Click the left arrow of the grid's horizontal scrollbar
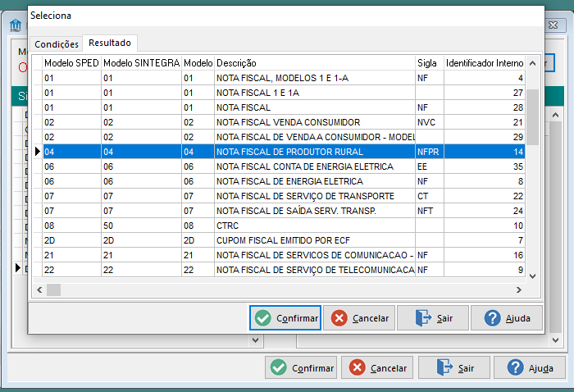The image size is (574, 392). (x=39, y=289)
